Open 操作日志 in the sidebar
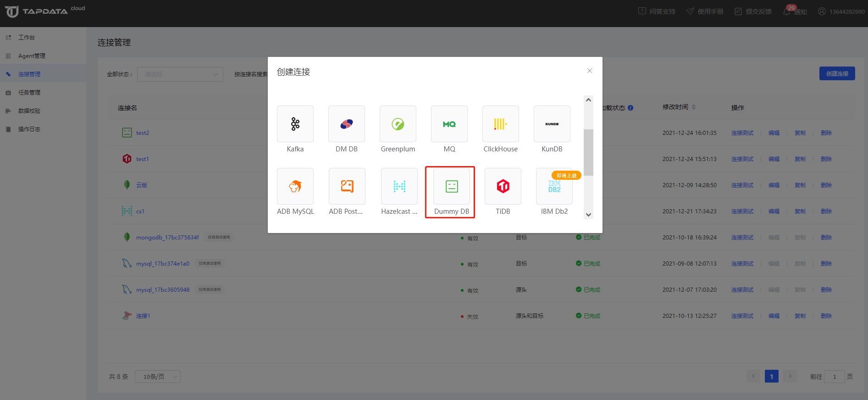868x400 pixels. 43,129
